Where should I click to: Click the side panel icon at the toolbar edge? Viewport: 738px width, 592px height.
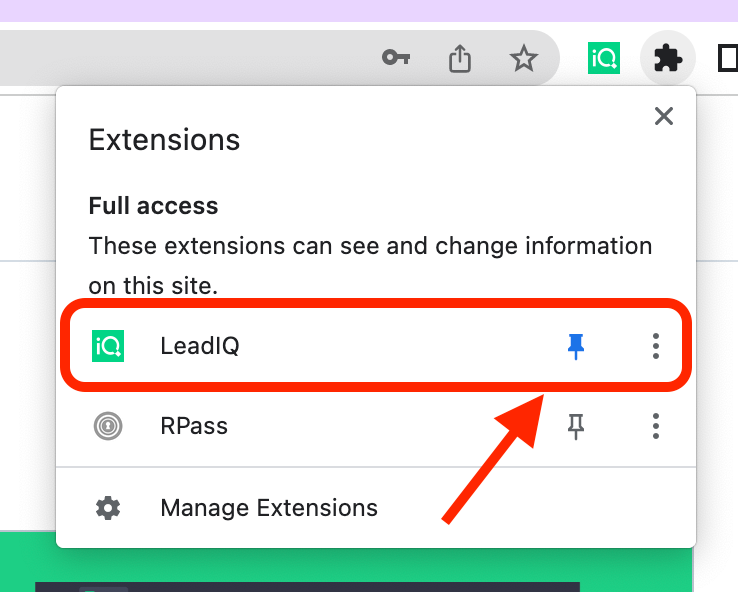click(x=728, y=59)
